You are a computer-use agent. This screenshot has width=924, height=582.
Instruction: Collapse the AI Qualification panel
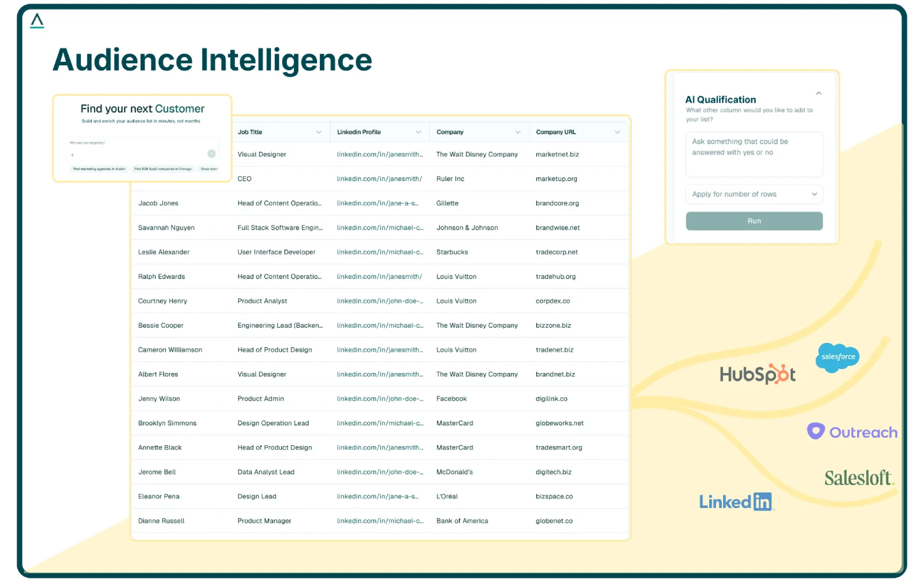tap(818, 92)
